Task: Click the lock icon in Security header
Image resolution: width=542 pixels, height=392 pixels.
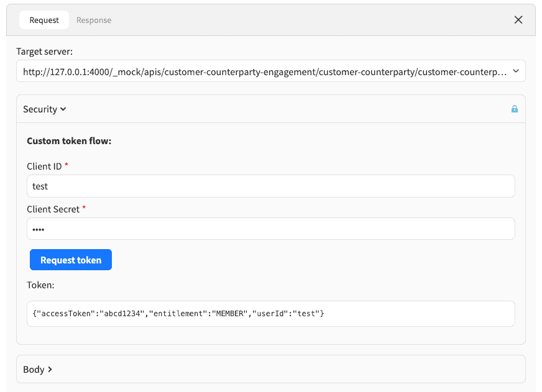Action: [x=514, y=109]
